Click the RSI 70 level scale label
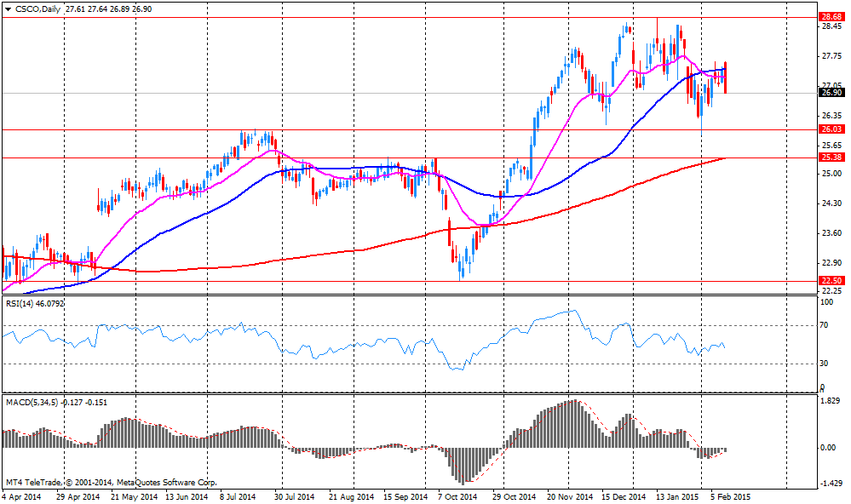Viewport: 851px width, 504px height. point(825,325)
